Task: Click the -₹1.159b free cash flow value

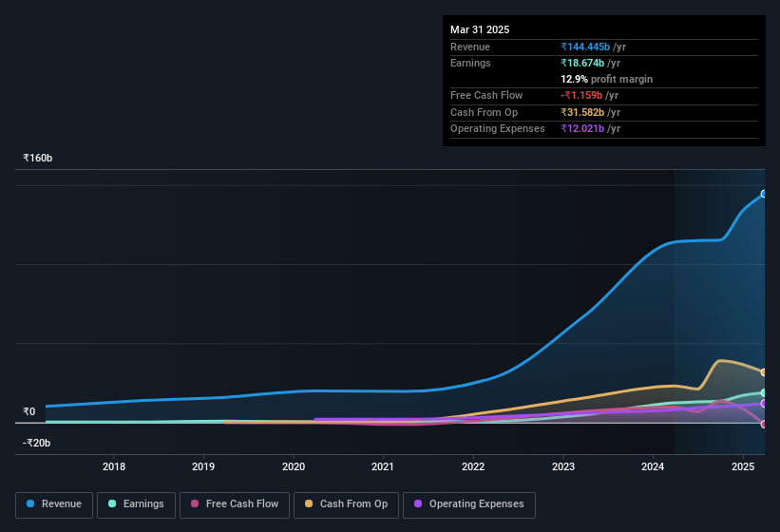Action: click(581, 95)
